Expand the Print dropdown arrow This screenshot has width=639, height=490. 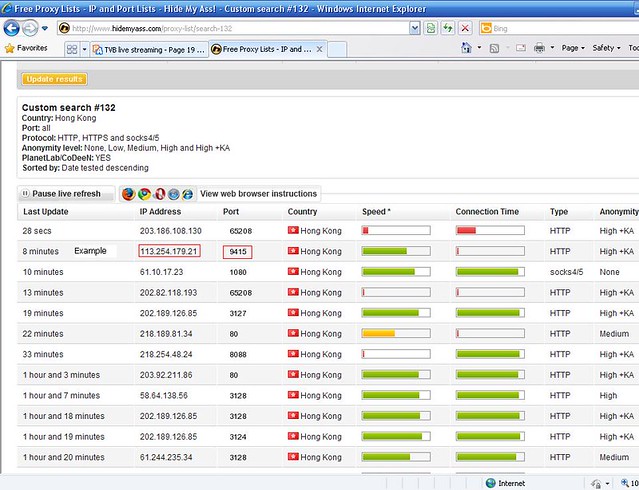pos(552,48)
